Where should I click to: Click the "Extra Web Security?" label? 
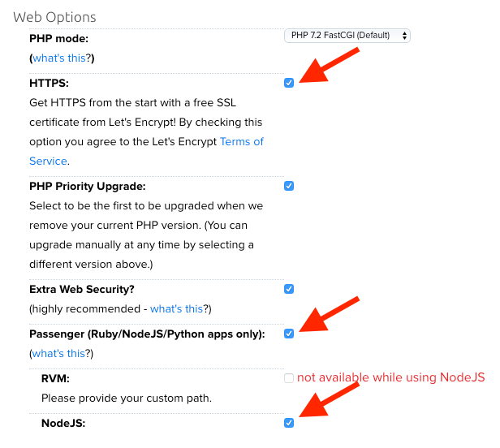coord(80,289)
